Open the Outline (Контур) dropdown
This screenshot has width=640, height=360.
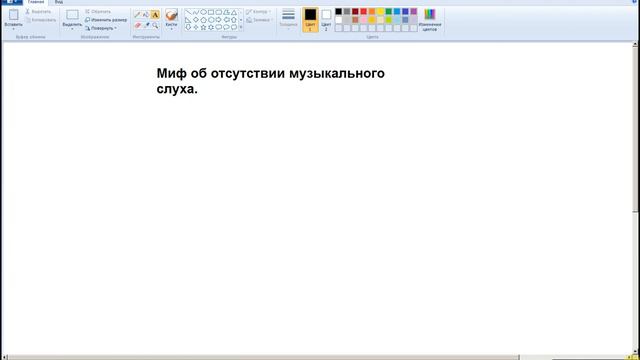258,12
